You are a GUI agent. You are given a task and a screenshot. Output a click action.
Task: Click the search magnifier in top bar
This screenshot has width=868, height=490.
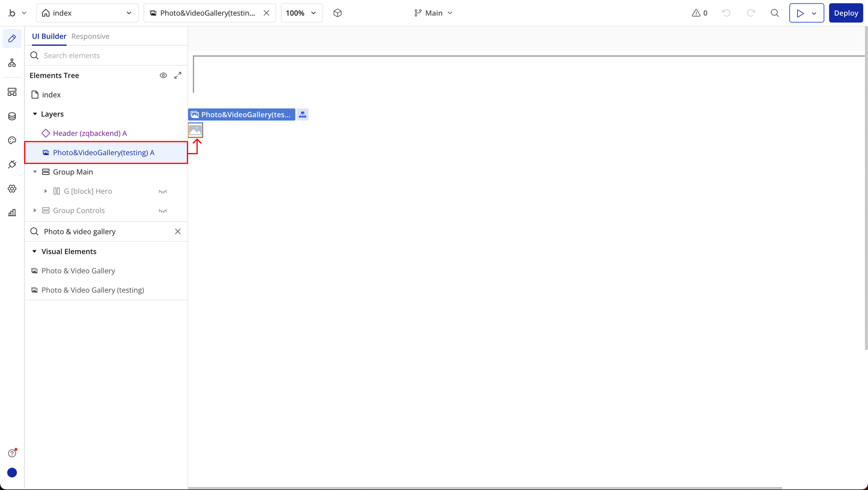tap(775, 13)
